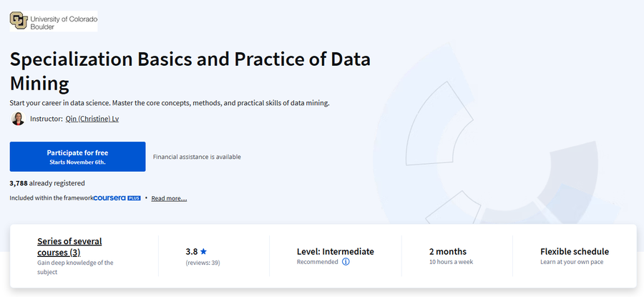Open Qin (Christine) Lv instructor profile
The height and width of the screenshot is (297, 644).
tap(92, 119)
